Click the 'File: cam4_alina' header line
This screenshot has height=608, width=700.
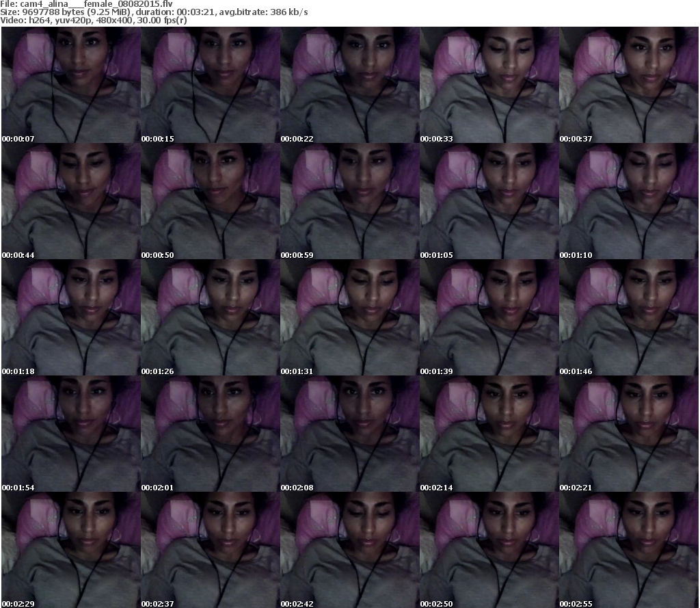click(x=87, y=4)
